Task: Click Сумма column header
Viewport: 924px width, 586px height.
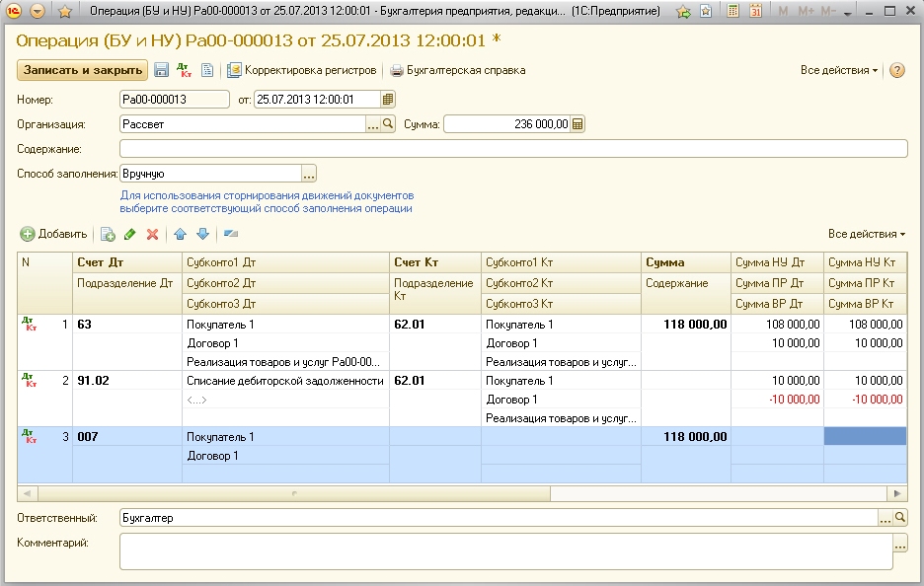Action: click(686, 262)
